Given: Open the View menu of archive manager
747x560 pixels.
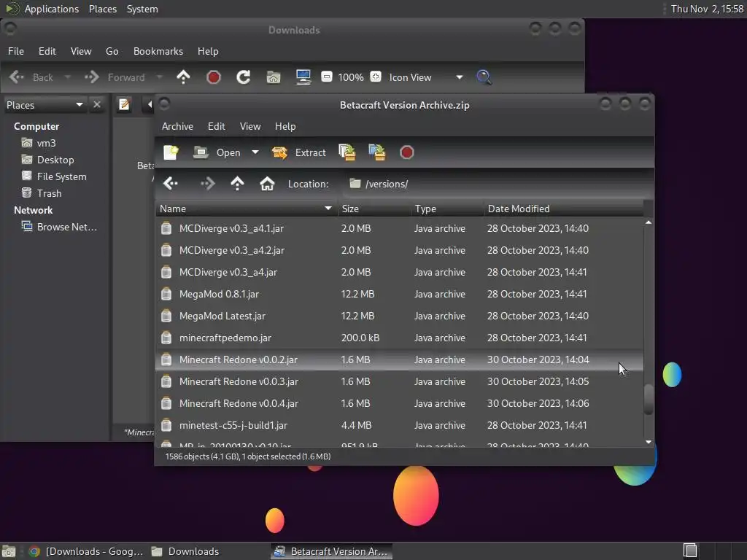Looking at the screenshot, I should (x=250, y=126).
